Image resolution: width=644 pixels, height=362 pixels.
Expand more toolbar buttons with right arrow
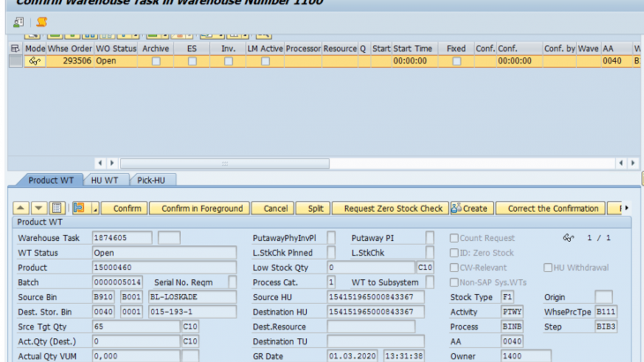[625, 208]
